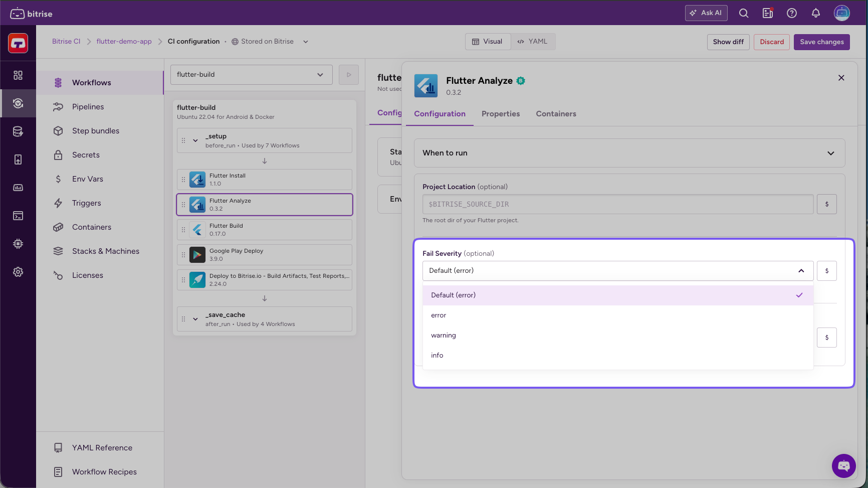Grab the Flutter Analyze step drag handle
This screenshot has width=868, height=488.
[183, 205]
